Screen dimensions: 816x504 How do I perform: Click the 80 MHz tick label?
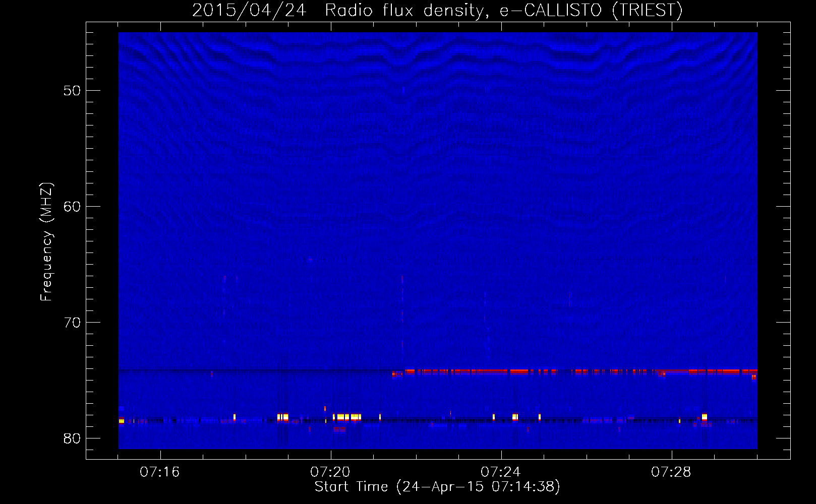coord(72,438)
